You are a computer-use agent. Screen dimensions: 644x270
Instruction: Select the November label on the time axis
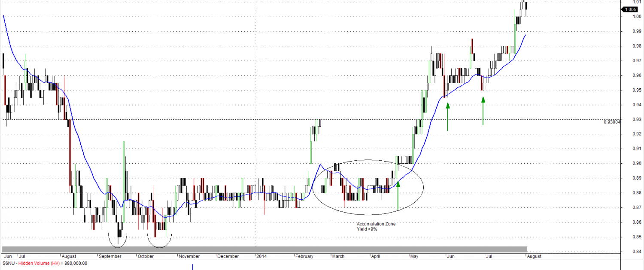point(189,256)
